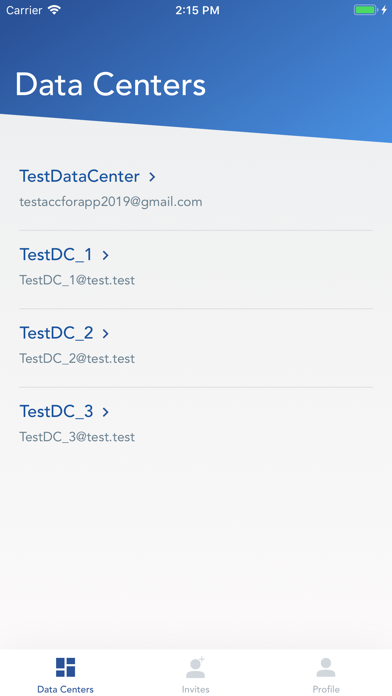Expand the TestDC_3 chevron arrow
The width and height of the screenshot is (392, 696).
click(106, 412)
